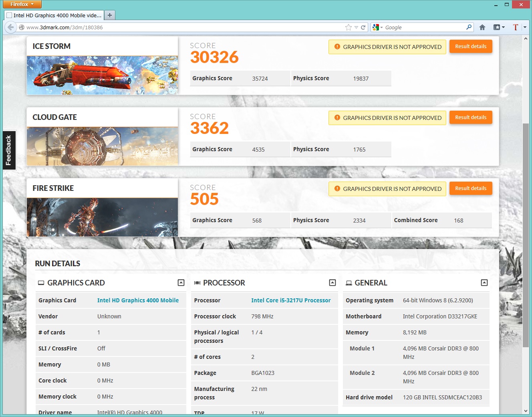Click the back arrow navigation button

[x=11, y=27]
